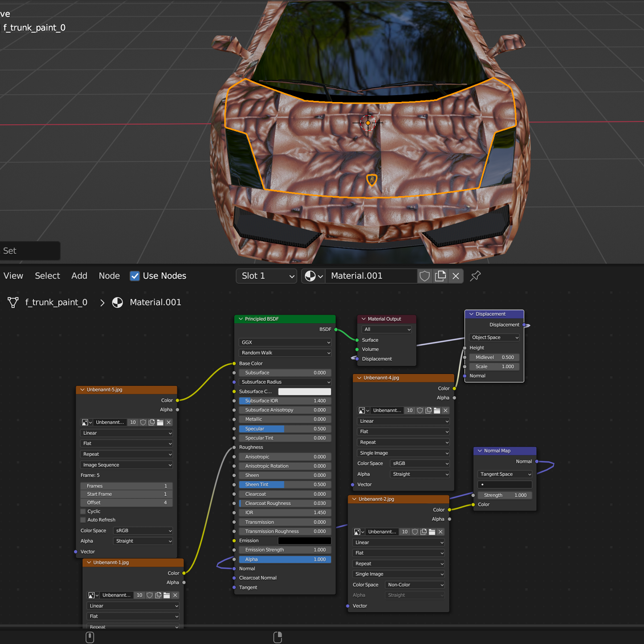Toggle fake user shield in Unbenannt-1.jpg node
Image resolution: width=644 pixels, height=644 pixels.
(149, 595)
